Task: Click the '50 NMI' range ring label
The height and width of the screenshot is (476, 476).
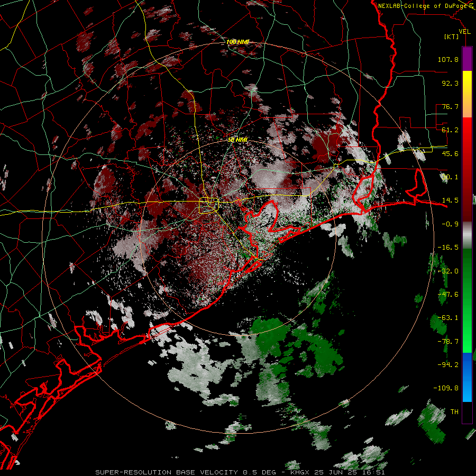Action: (237, 140)
